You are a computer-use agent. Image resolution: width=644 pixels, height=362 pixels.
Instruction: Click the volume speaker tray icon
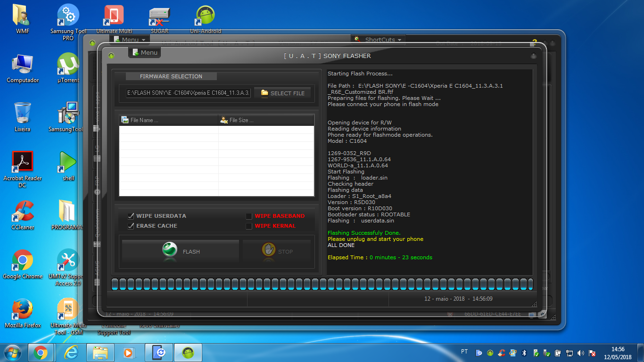[x=581, y=353]
